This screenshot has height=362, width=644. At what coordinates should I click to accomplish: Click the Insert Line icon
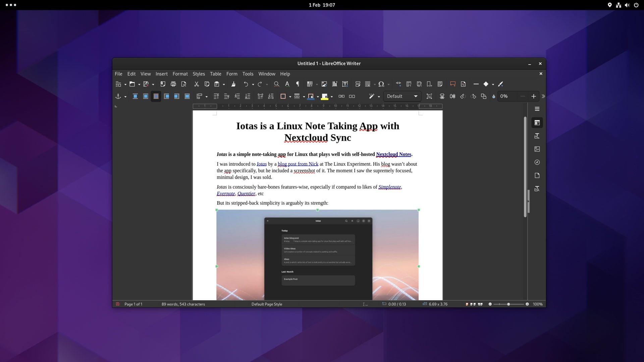tap(476, 84)
